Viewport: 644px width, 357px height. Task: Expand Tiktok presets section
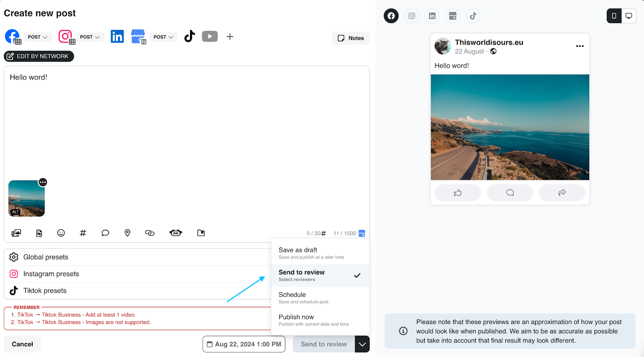coord(138,291)
